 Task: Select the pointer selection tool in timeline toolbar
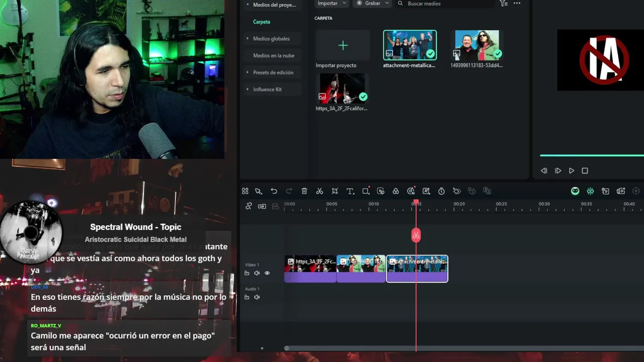tap(259, 191)
